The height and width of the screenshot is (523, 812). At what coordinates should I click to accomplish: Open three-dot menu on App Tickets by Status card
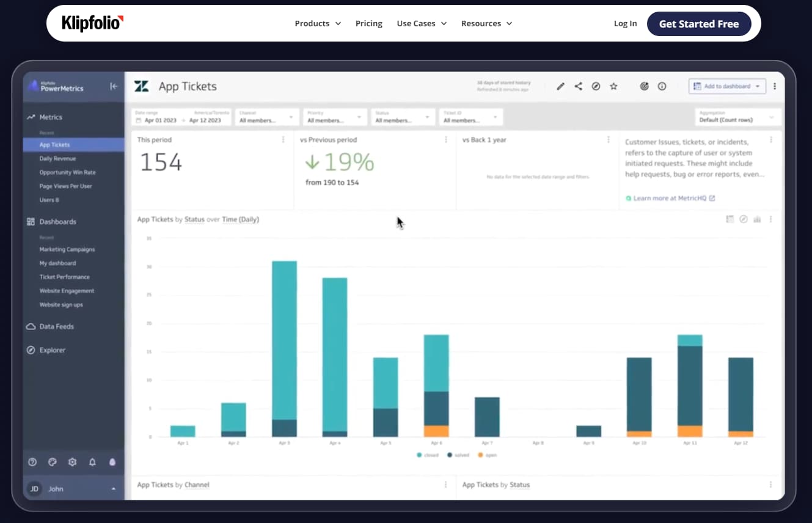[x=770, y=485]
